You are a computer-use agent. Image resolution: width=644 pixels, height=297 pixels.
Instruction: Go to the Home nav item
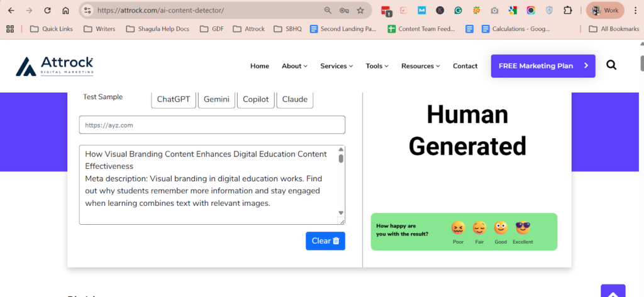(260, 66)
